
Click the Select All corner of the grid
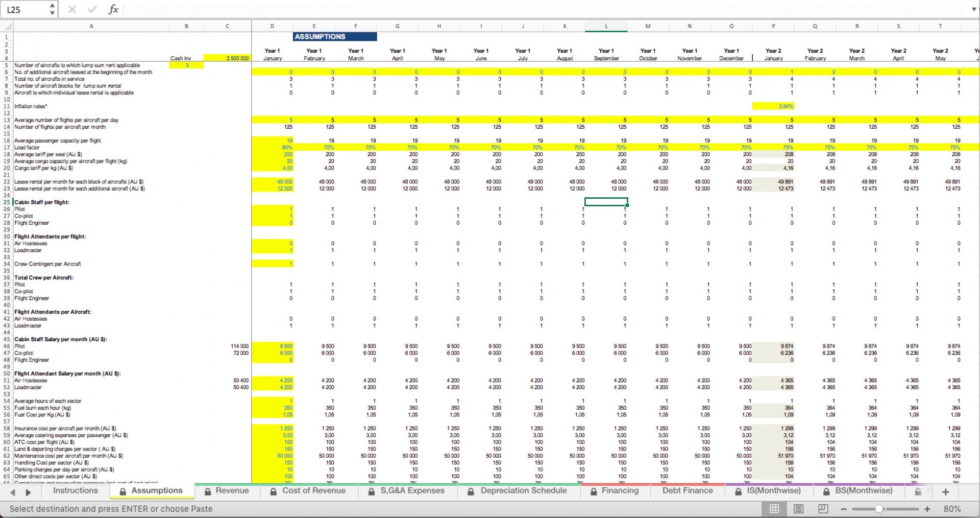pos(6,26)
